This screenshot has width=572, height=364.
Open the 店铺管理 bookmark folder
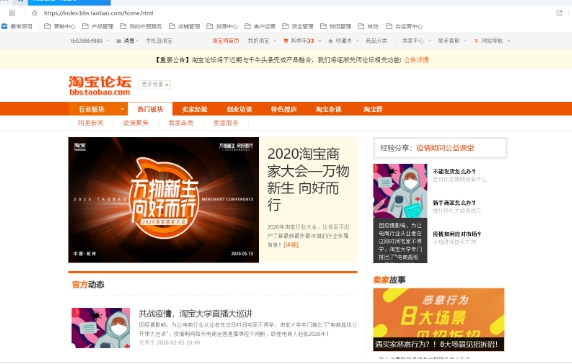tap(185, 26)
